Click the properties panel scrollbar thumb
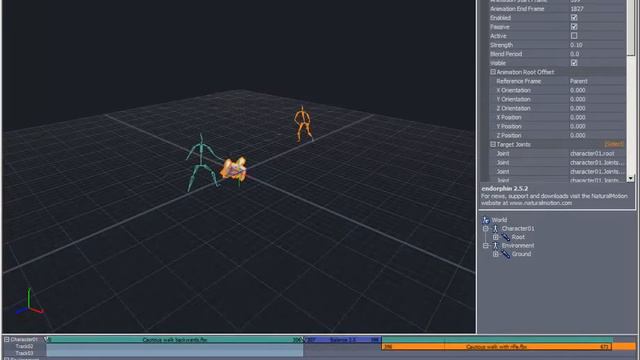The height and width of the screenshot is (360, 640). (631, 29)
